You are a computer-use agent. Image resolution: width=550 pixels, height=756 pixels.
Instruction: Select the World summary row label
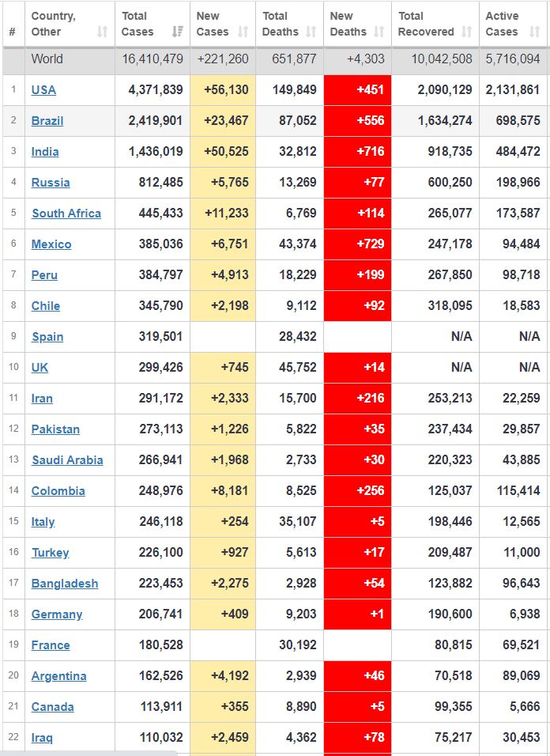tap(47, 59)
